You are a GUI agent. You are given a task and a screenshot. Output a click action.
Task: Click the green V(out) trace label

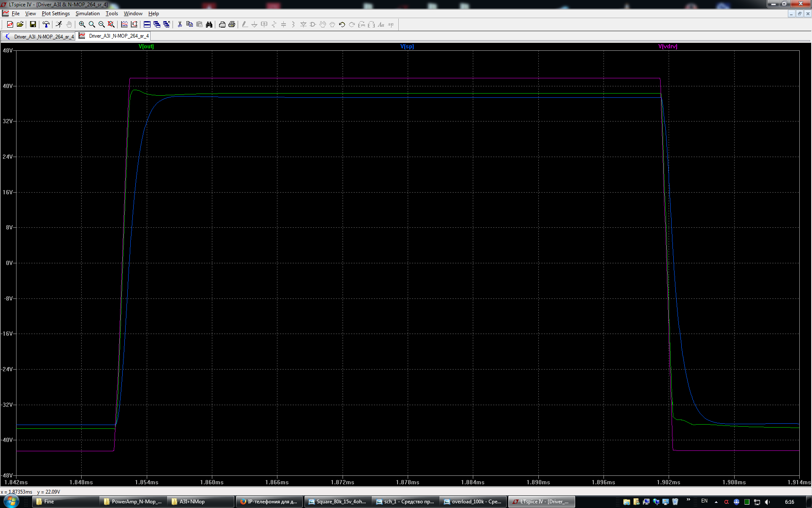(146, 47)
